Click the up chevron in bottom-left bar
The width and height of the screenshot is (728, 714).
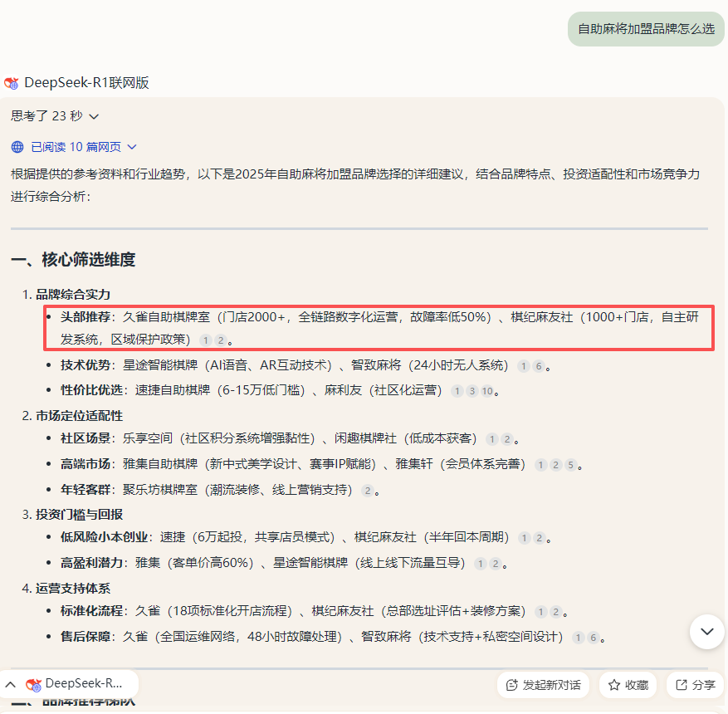click(11, 684)
